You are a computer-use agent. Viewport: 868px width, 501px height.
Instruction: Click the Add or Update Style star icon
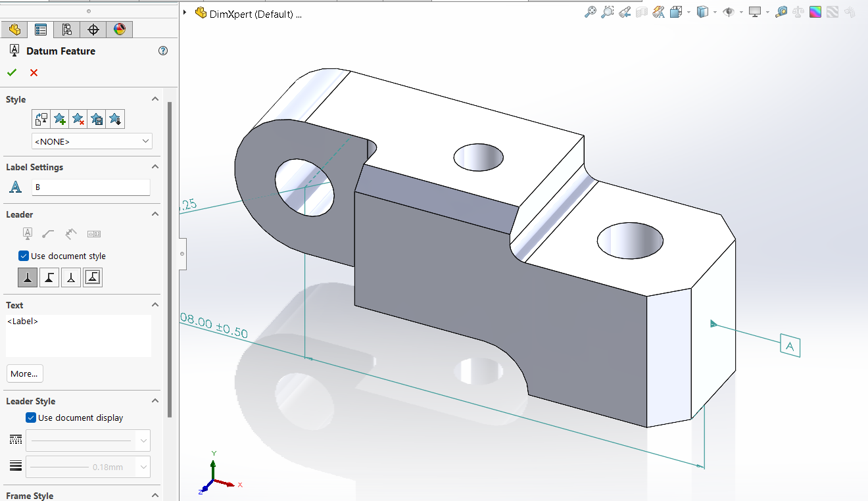tap(59, 119)
